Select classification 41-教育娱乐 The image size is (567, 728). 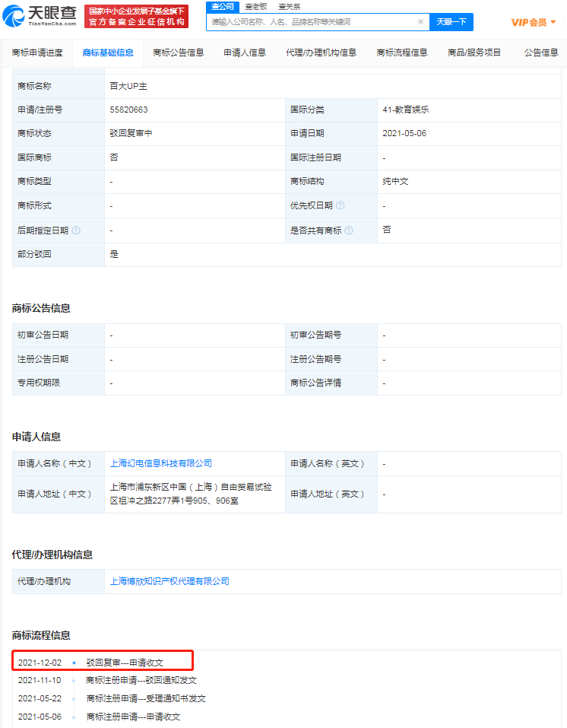pyautogui.click(x=406, y=110)
